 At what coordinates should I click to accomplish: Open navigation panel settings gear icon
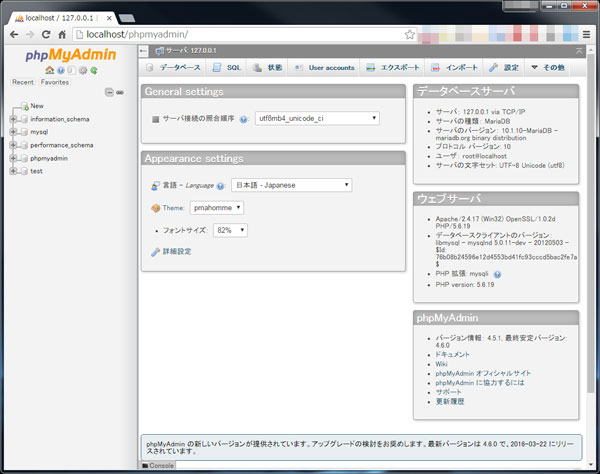tap(83, 70)
